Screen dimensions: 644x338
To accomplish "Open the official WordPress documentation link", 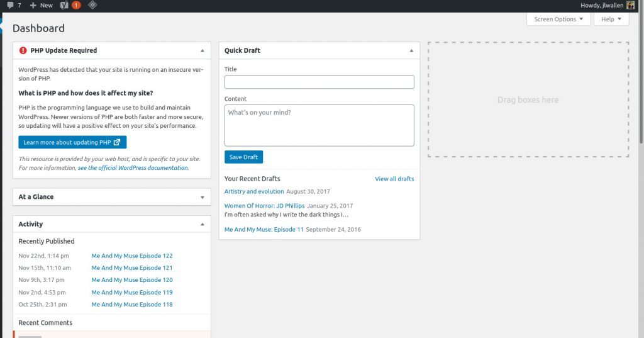I will (133, 168).
